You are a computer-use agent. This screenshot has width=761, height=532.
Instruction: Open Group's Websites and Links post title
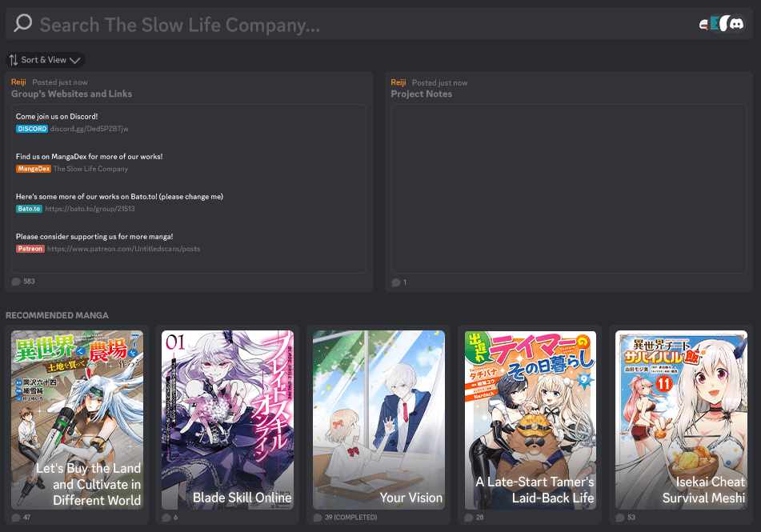click(71, 94)
